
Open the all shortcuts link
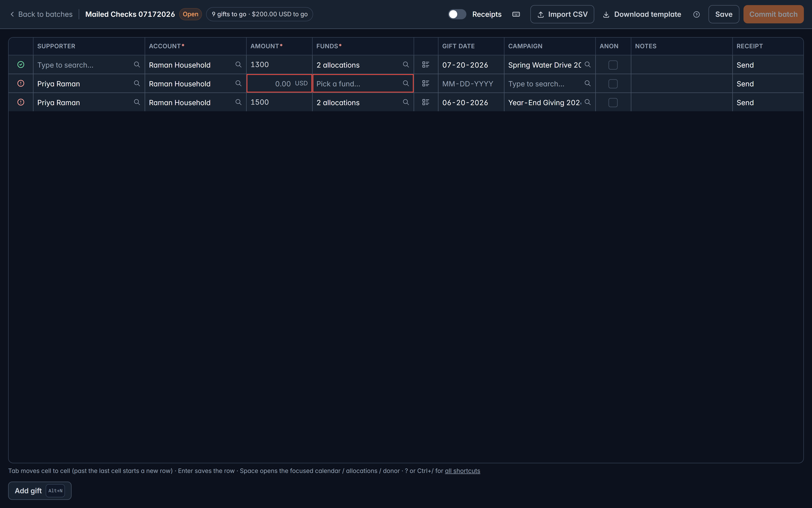pyautogui.click(x=462, y=471)
